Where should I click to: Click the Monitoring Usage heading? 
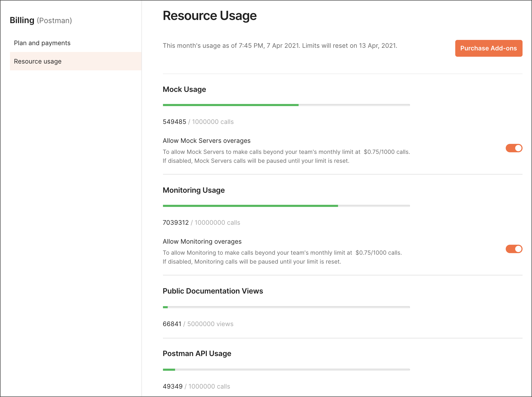[x=194, y=190]
